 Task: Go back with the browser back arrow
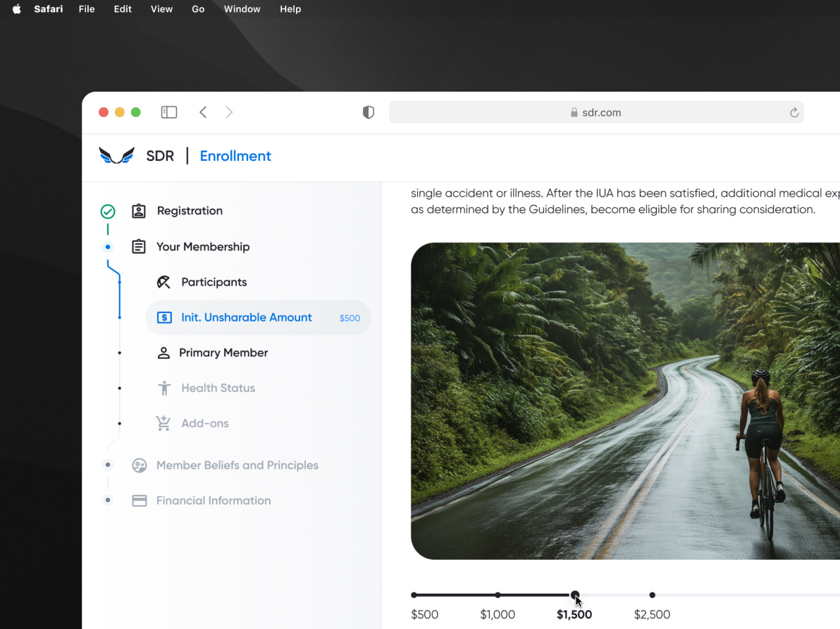pyautogui.click(x=203, y=112)
